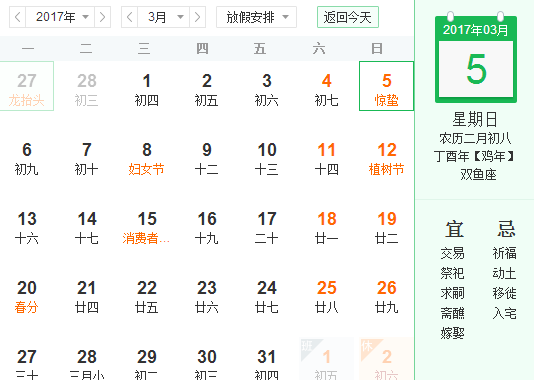Click the 丁酉年【鸡年】 text
This screenshot has height=380, width=534.
click(x=475, y=156)
